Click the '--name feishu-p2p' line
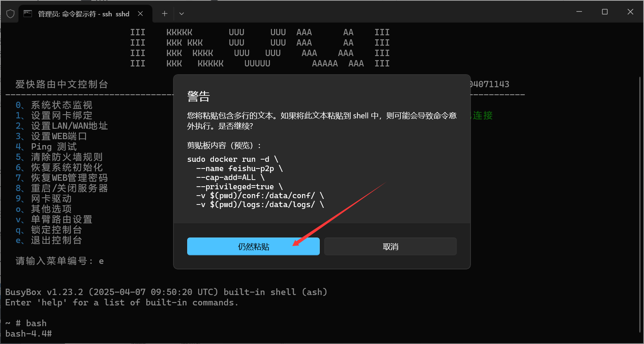The image size is (644, 344). click(240, 168)
